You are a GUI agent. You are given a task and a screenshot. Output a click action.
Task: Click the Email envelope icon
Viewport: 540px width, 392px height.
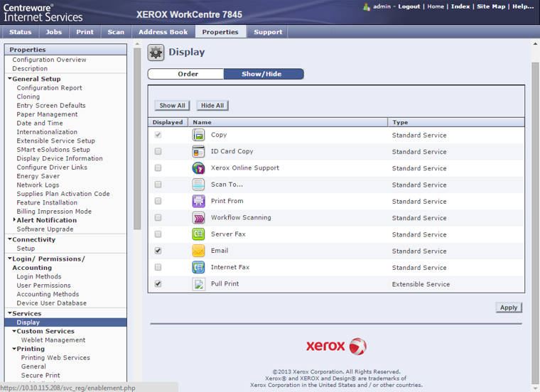tap(198, 251)
